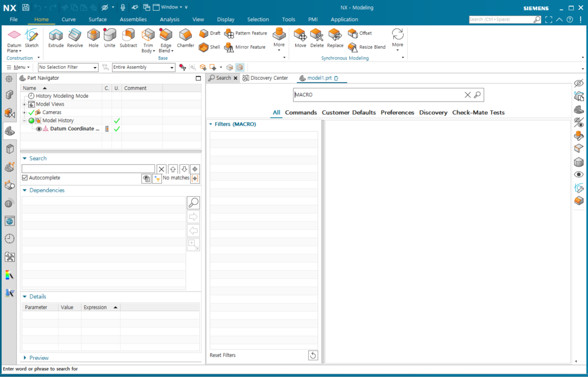Filter results by Customer Defaults
Screen dimensions: 588x377
(x=349, y=112)
